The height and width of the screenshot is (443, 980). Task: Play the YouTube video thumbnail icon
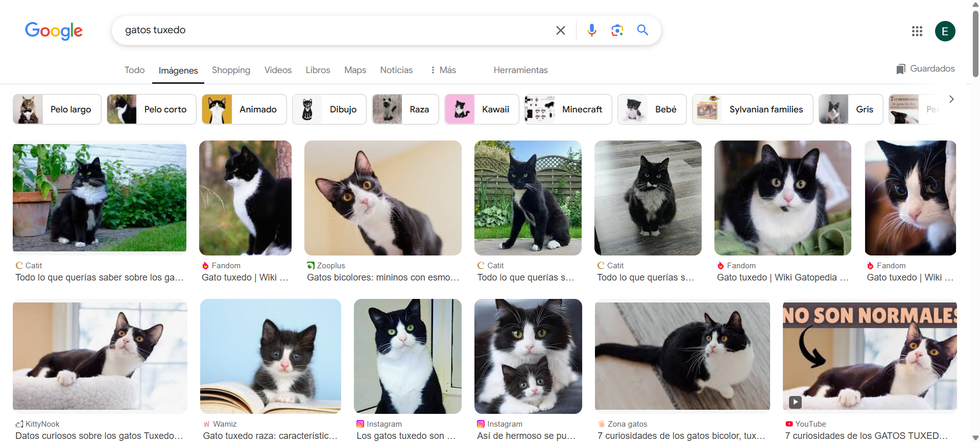coord(795,402)
